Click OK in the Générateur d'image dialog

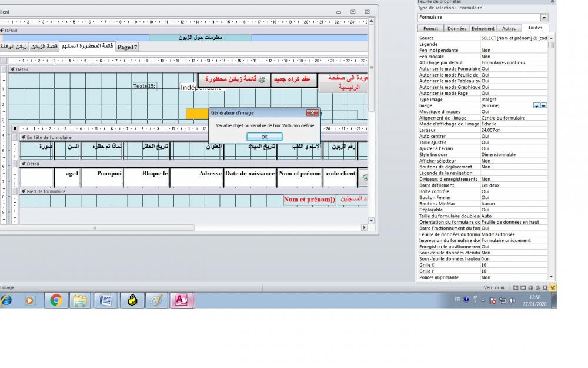point(265,137)
